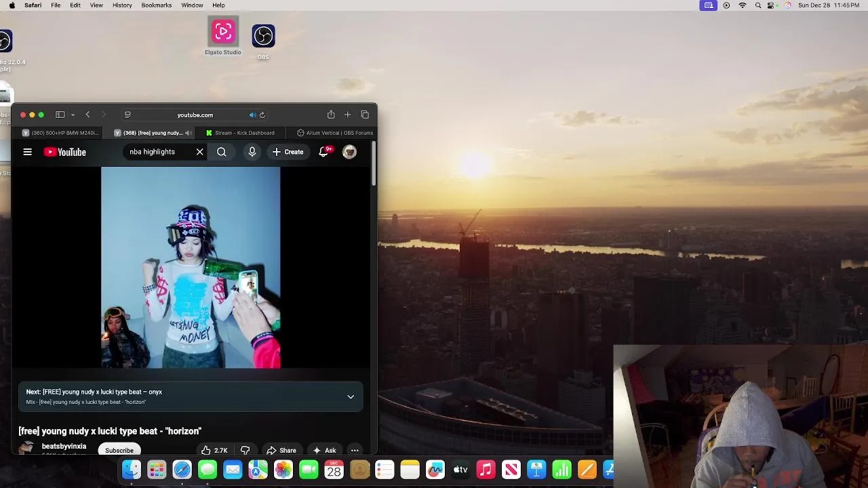This screenshot has height=488, width=868.
Task: Open Freeform from the Dock
Action: click(435, 469)
